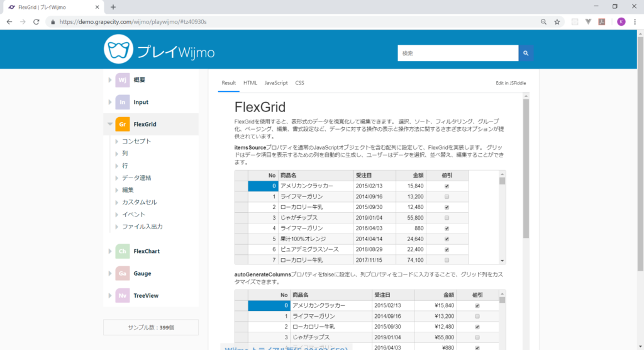Image resolution: width=644 pixels, height=350 pixels.
Task: Collapse the FlexGrid section arrow
Action: pos(109,124)
